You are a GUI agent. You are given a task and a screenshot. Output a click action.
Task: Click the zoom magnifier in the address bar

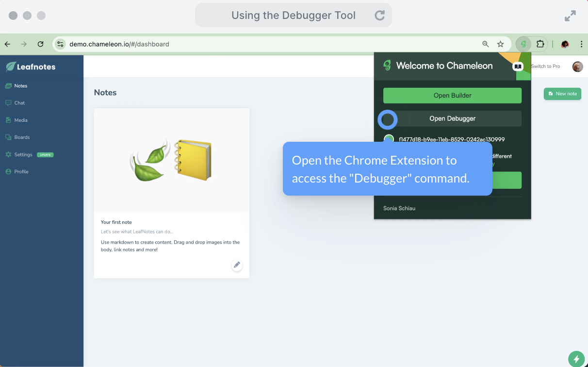pyautogui.click(x=485, y=44)
